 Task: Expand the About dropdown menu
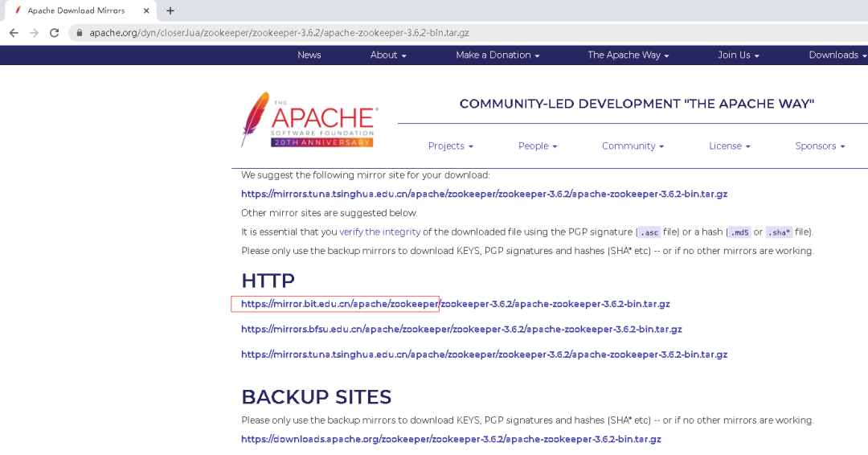pos(388,55)
